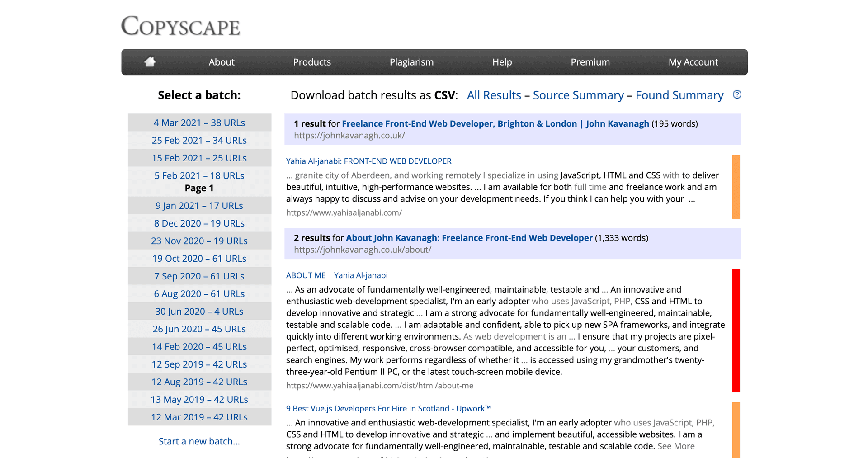Select the 25 Feb 2021 batch
868x458 pixels.
(199, 140)
